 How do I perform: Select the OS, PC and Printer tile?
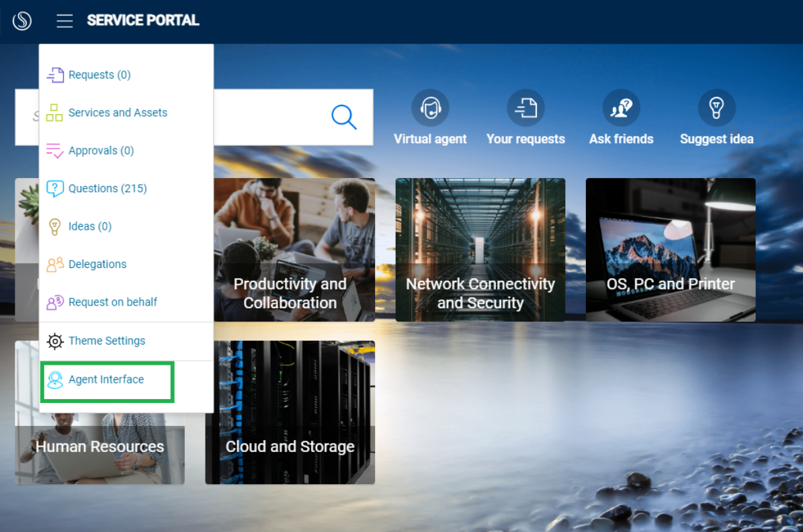point(670,249)
